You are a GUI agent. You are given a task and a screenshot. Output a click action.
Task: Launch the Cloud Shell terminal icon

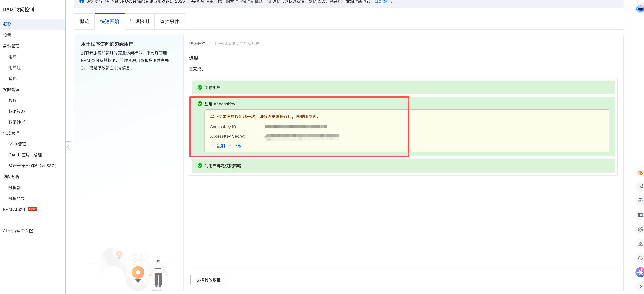640,215
